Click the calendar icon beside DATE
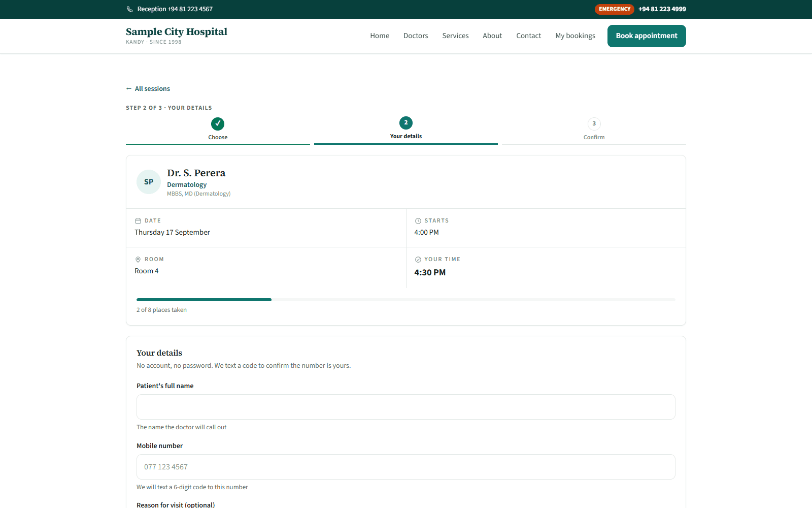 point(138,221)
